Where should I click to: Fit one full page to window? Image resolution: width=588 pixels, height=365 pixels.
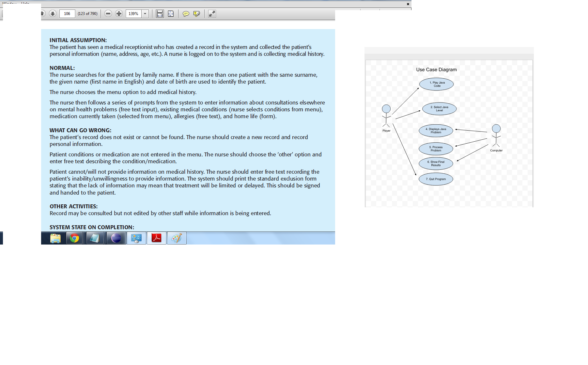[171, 14]
